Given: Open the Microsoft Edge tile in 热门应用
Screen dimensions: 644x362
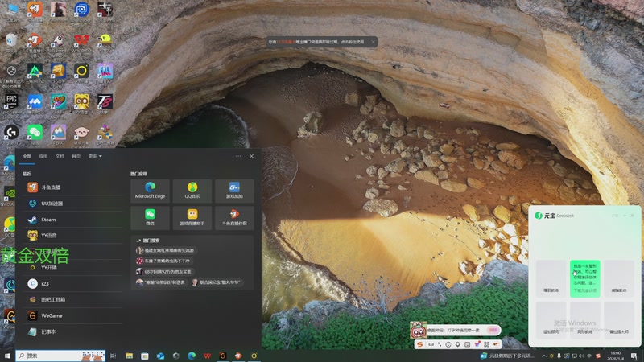Looking at the screenshot, I should (x=150, y=191).
